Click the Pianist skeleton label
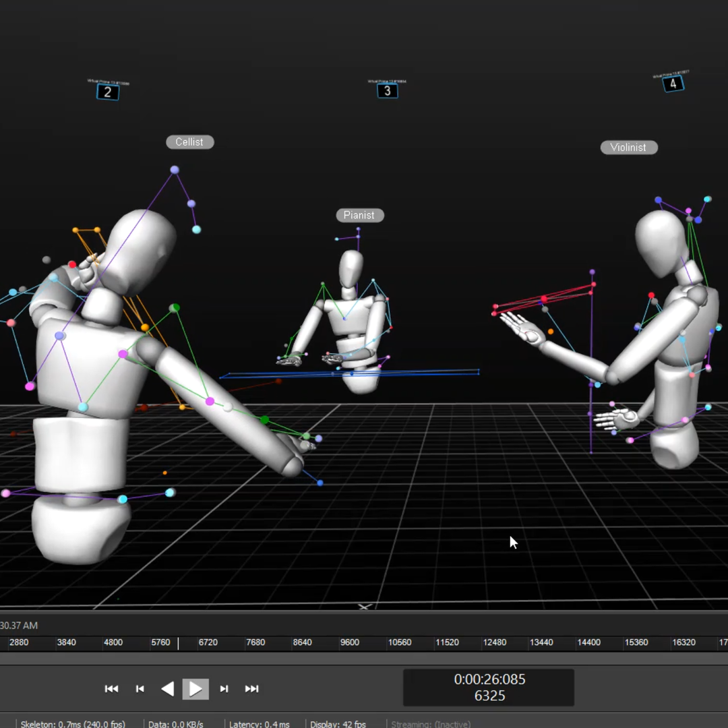The image size is (728, 728). pyautogui.click(x=359, y=215)
